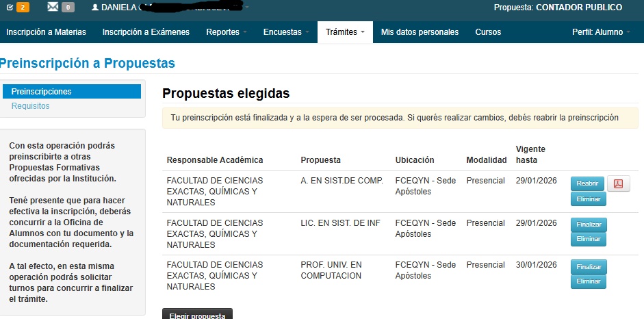This screenshot has height=319, width=644.
Task: Expand the Reportes dropdown menu
Action: pos(227,32)
